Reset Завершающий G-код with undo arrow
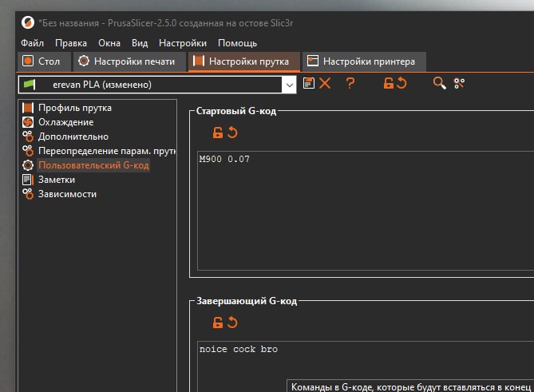Image resolution: width=534 pixels, height=392 pixels. point(232,323)
